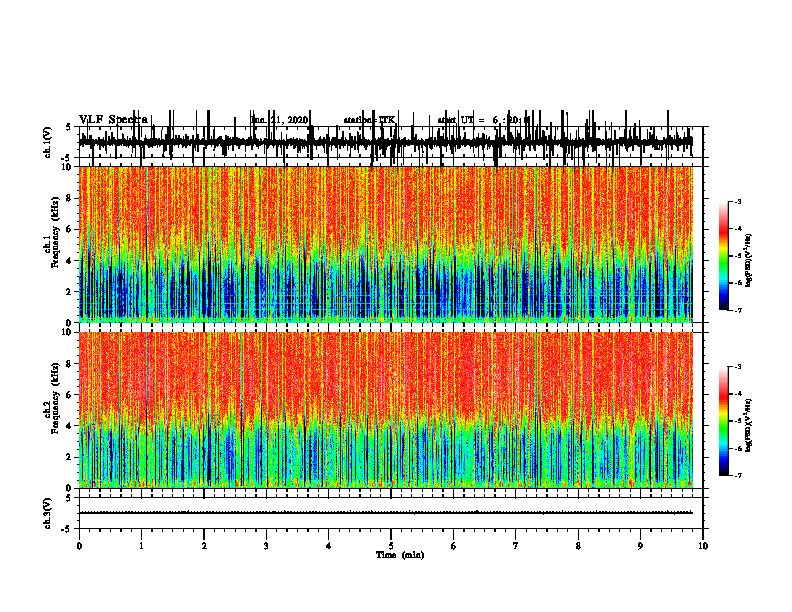792x612 pixels.
Task: Click the 10 kHz tick on ch.2 spectrogram axis
Action: click(68, 332)
